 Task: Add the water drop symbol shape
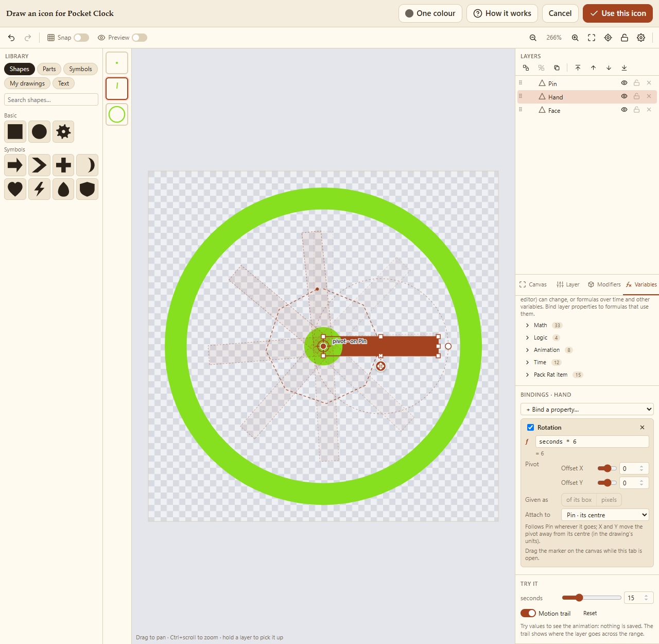[63, 189]
